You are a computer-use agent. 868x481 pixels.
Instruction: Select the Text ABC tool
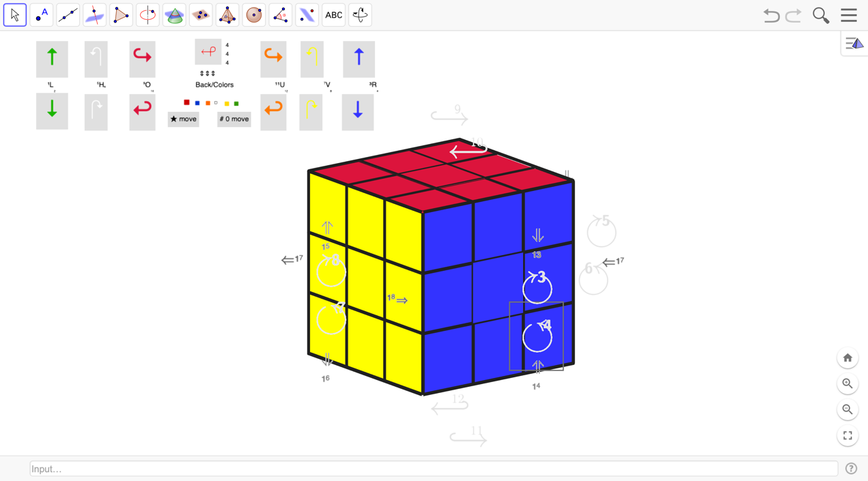[x=334, y=15]
